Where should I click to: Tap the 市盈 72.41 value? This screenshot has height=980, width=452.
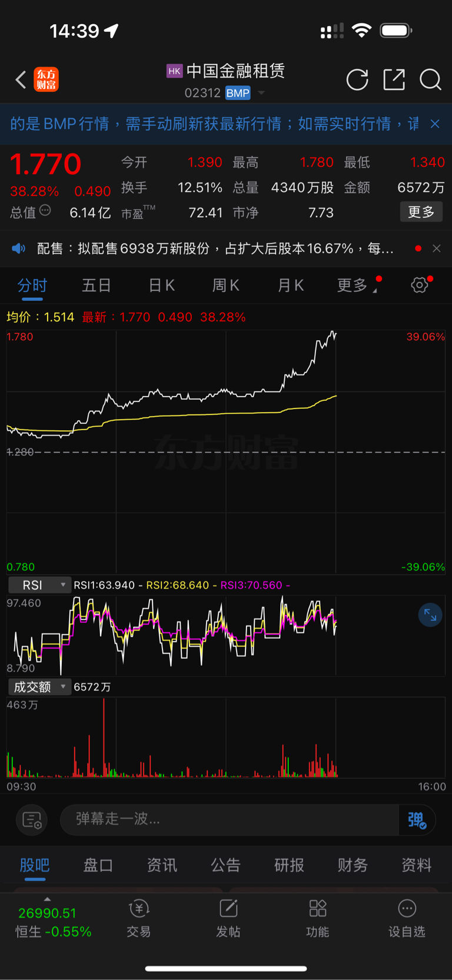[x=205, y=212]
